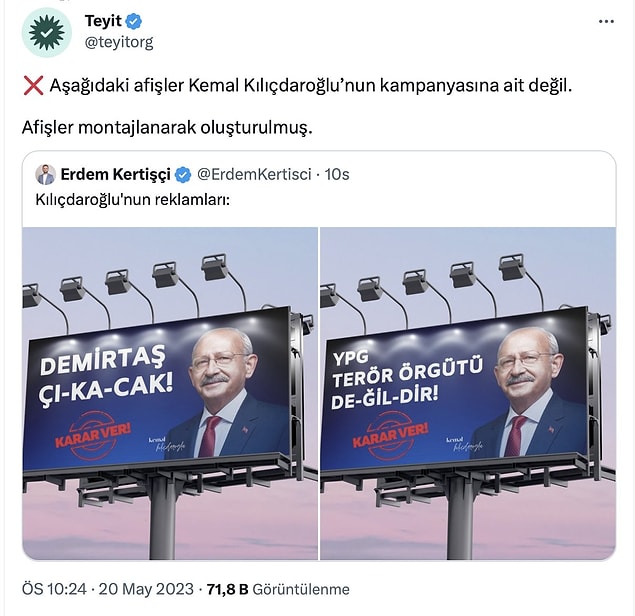This screenshot has width=635, height=616.
Task: Click the KARAR VER stamp on left billboard
Action: (93, 436)
